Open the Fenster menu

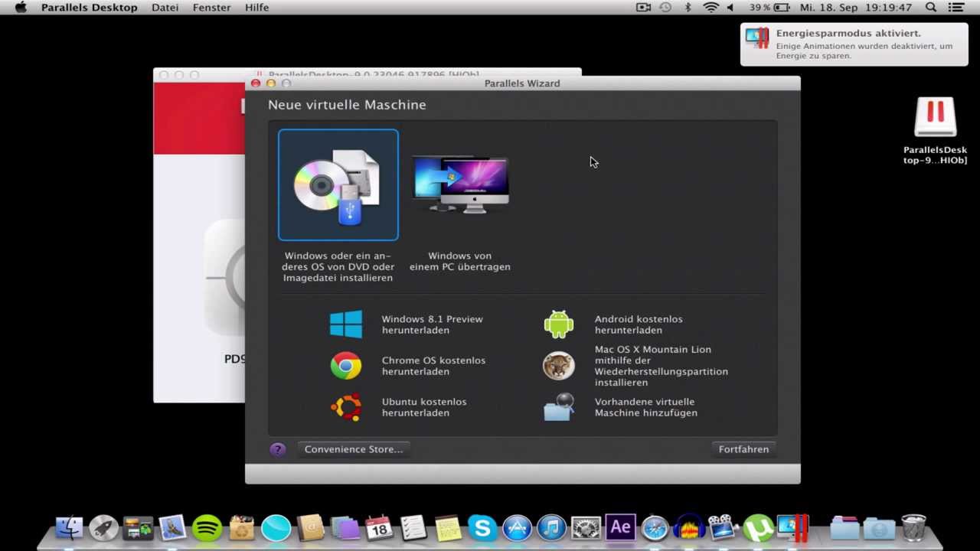[x=212, y=8]
